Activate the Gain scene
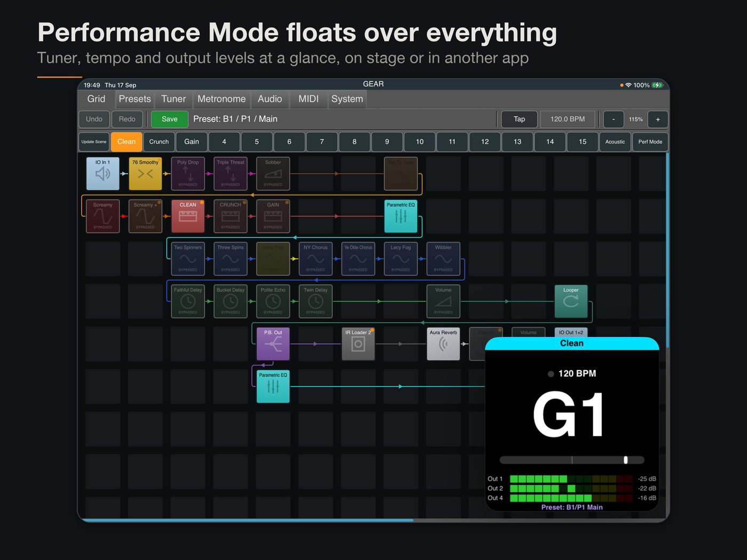 pos(192,142)
